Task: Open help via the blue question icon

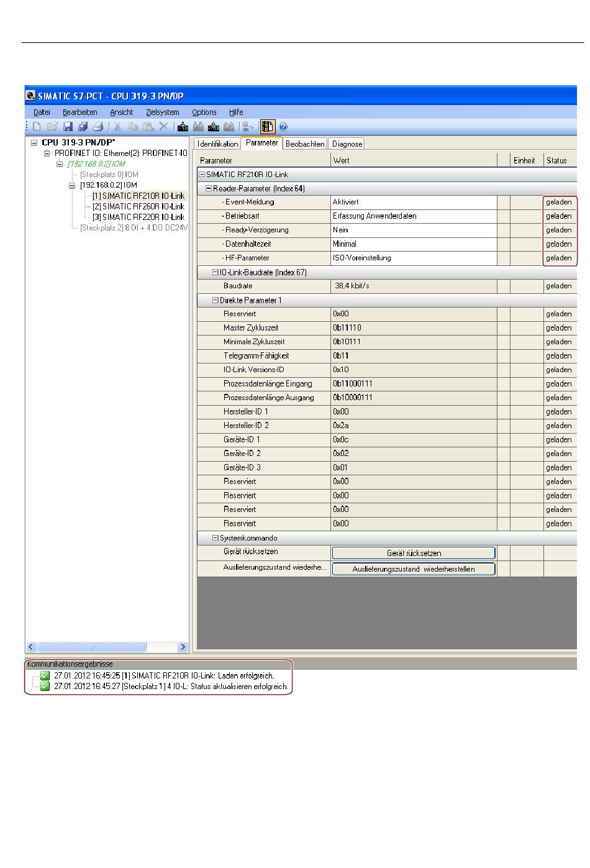Action: click(283, 127)
